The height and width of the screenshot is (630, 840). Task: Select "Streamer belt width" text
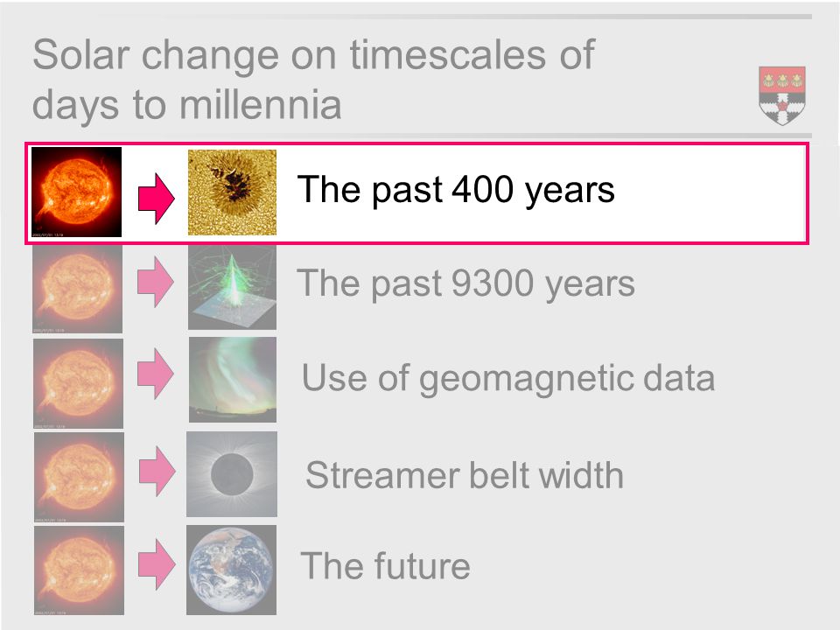point(465,475)
